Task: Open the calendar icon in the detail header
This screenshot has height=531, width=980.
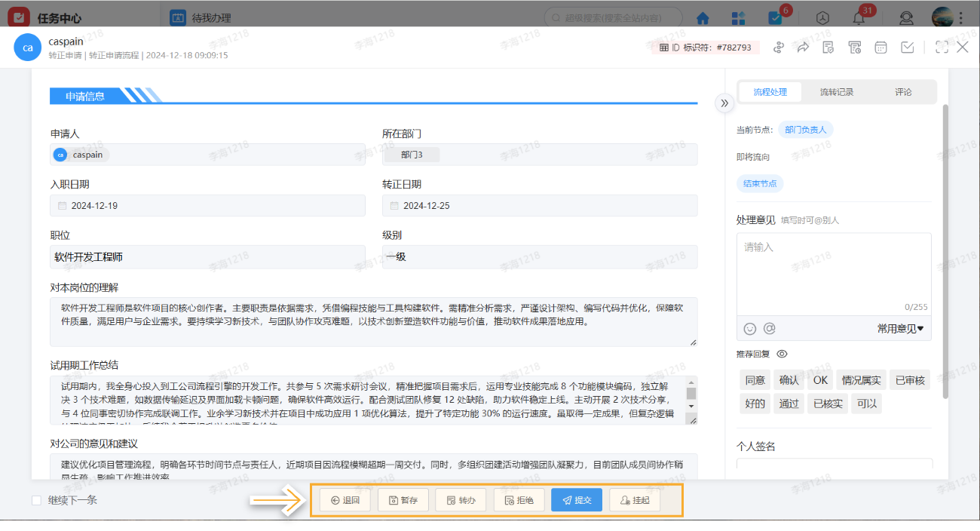Action: (x=880, y=47)
